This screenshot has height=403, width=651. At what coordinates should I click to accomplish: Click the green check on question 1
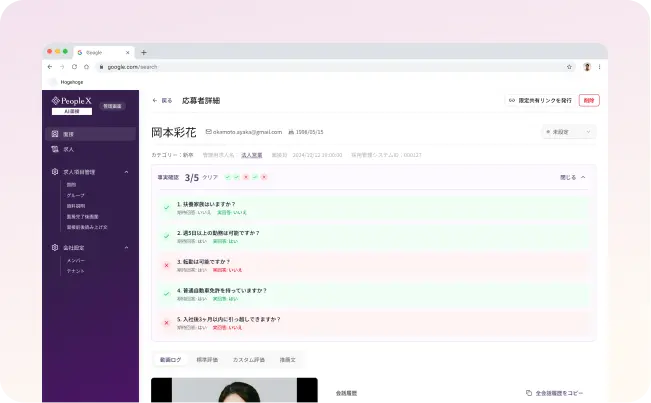pyautogui.click(x=166, y=207)
